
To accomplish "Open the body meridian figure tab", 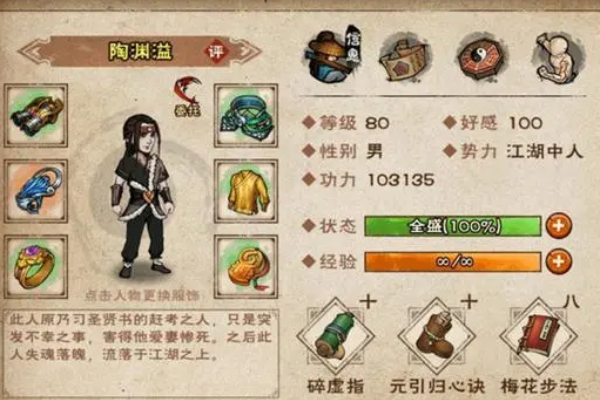I will [x=558, y=57].
